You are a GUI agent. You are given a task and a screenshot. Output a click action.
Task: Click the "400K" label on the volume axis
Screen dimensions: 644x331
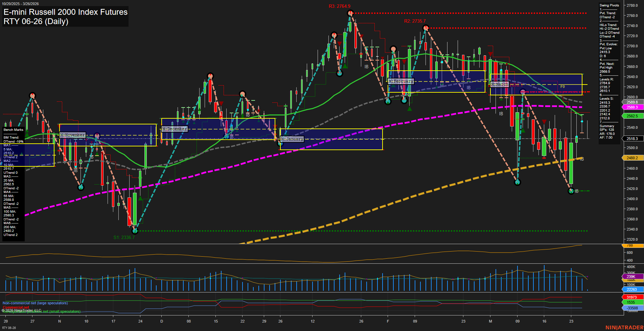click(631, 267)
